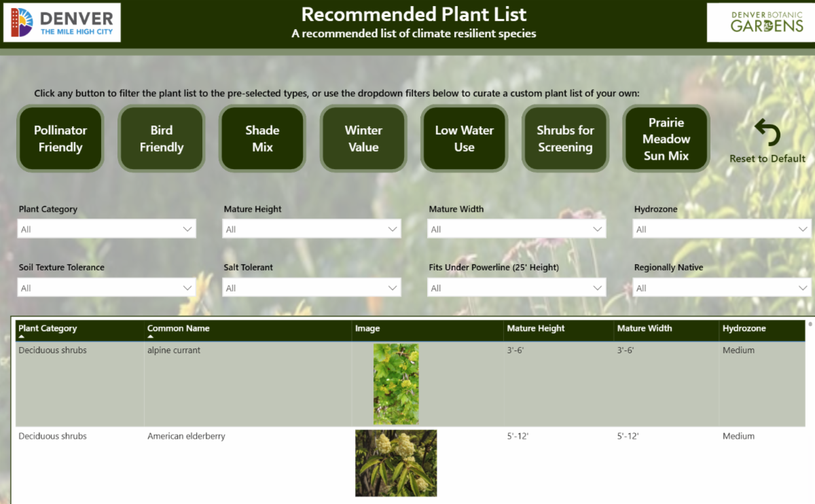This screenshot has width=815, height=504.
Task: Click the American elderberry plant photo
Action: [396, 463]
